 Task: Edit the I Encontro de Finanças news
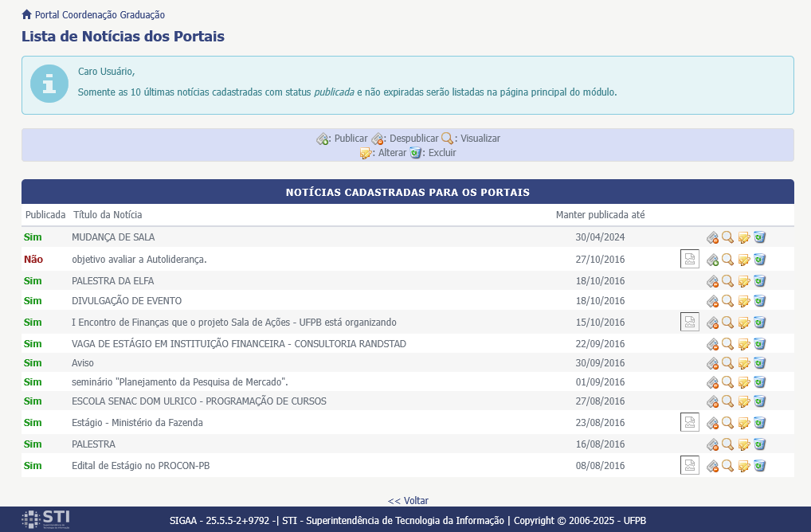[744, 323]
